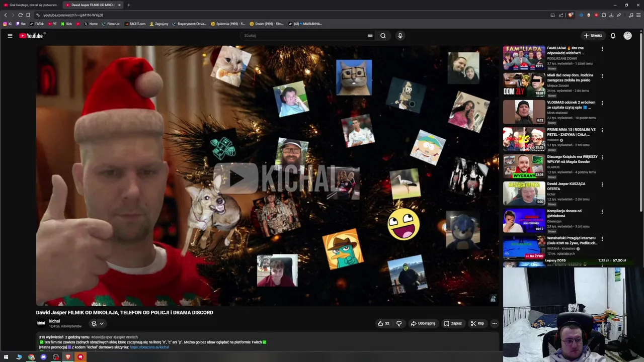Open the Filman.cc bookmark
This screenshot has width=644, height=362.
pyautogui.click(x=111, y=24)
